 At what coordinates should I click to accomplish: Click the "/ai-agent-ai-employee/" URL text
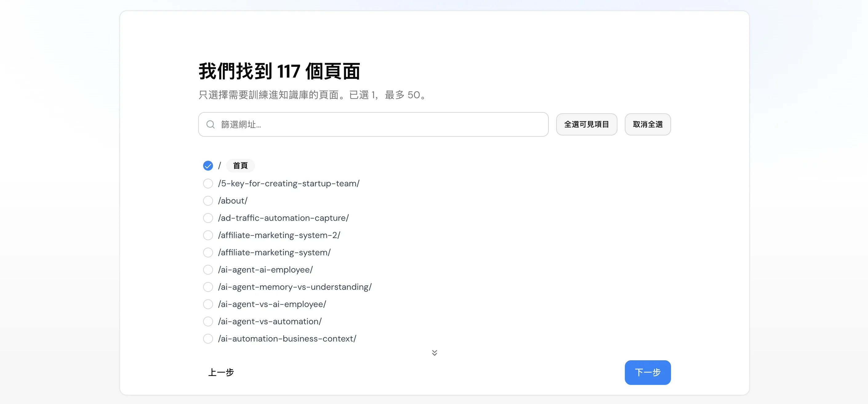[x=266, y=270]
